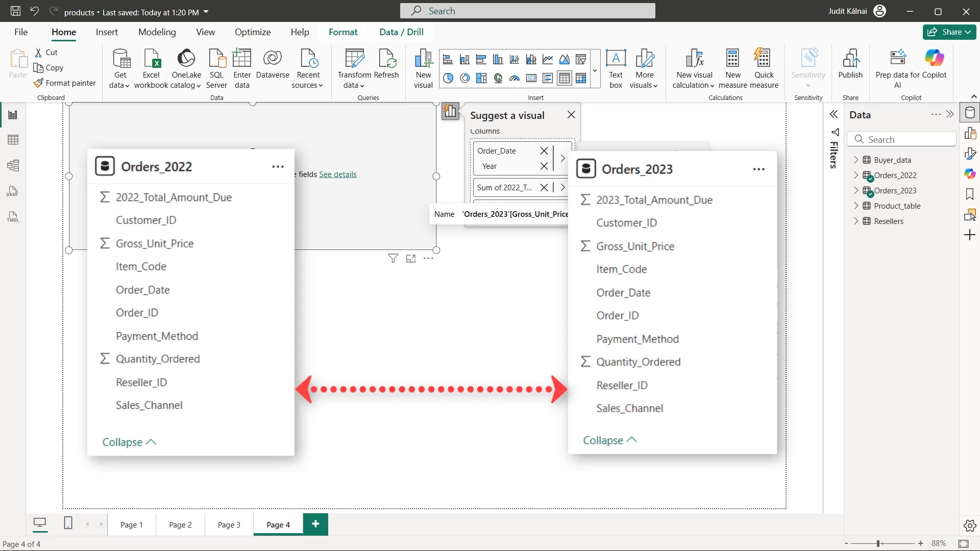The image size is (980, 551).
Task: Click the Share button
Action: coord(949,32)
